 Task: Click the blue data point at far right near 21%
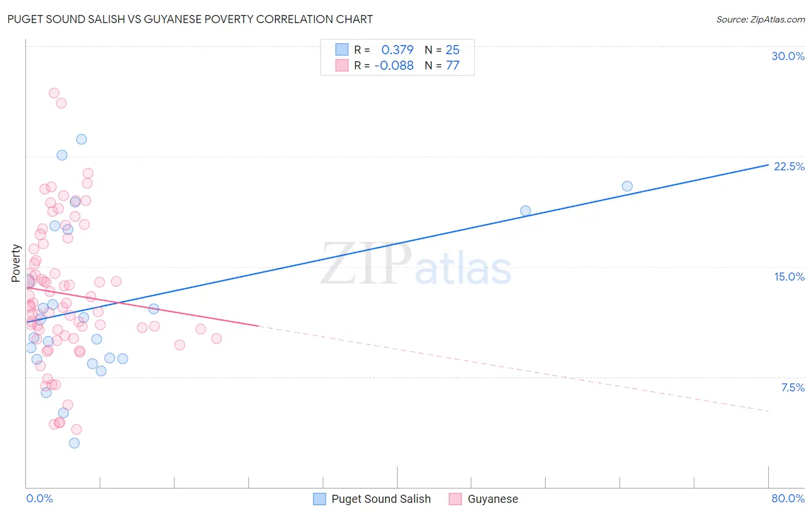coord(627,186)
